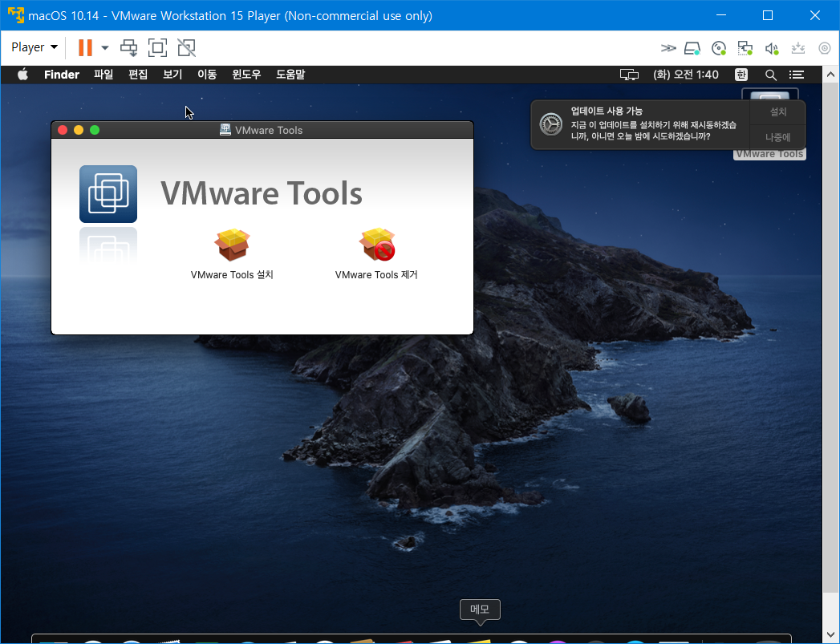Click the disk icon in VMware Tools titlebar
Image resolution: width=840 pixels, height=644 pixels.
click(225, 130)
